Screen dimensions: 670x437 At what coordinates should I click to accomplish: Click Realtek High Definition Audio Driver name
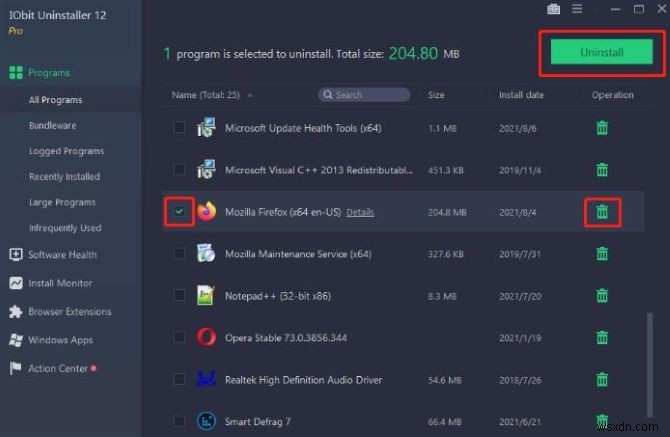click(303, 380)
